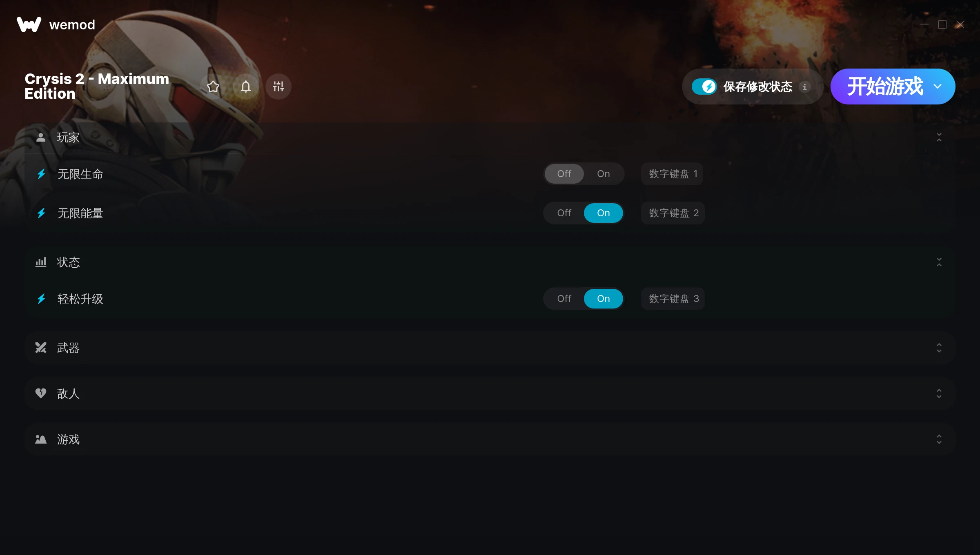Screen dimensions: 980x555
Task: Turn On the 无限生命 cheat
Action: (603, 174)
